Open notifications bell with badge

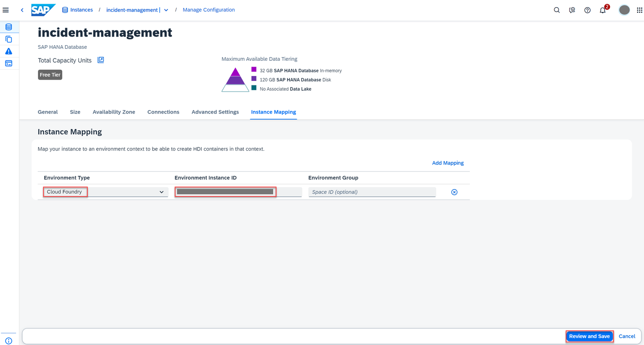pyautogui.click(x=603, y=10)
